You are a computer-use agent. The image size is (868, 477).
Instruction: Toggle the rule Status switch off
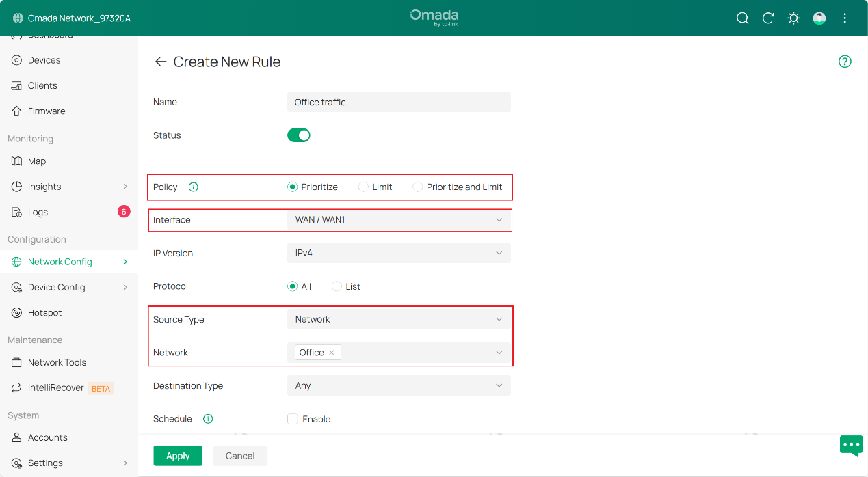tap(299, 135)
